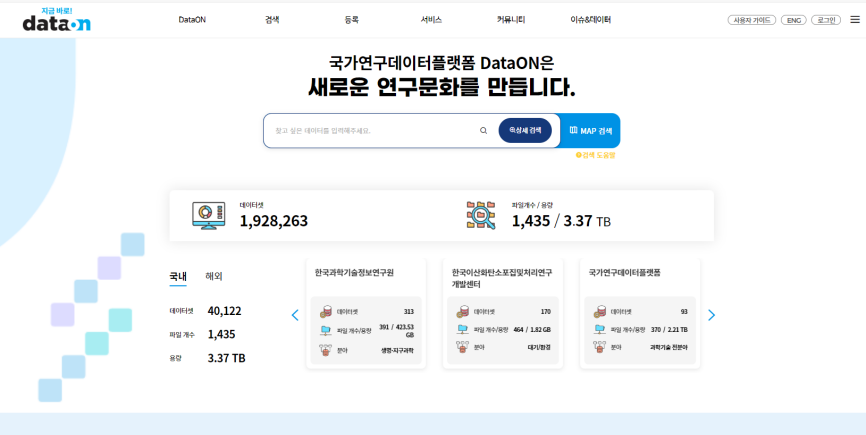
Task: Open the 등록 menu item
Action: pos(351,20)
